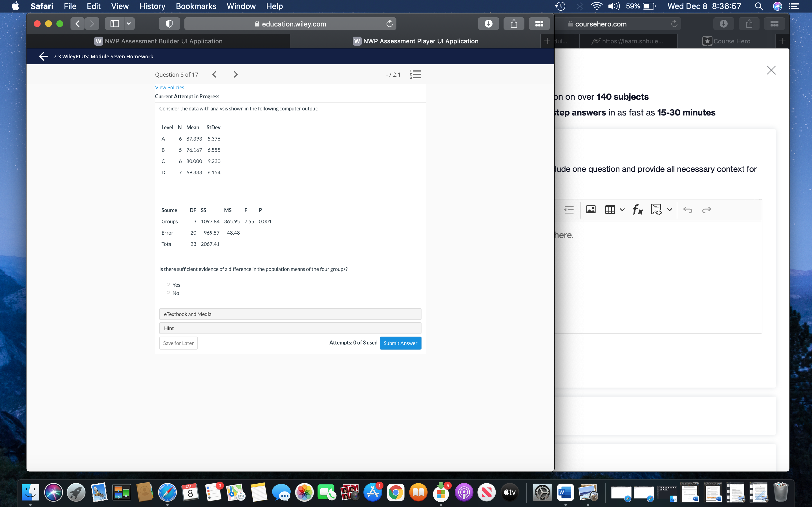Click the download indicator icon in toolbar

point(489,23)
